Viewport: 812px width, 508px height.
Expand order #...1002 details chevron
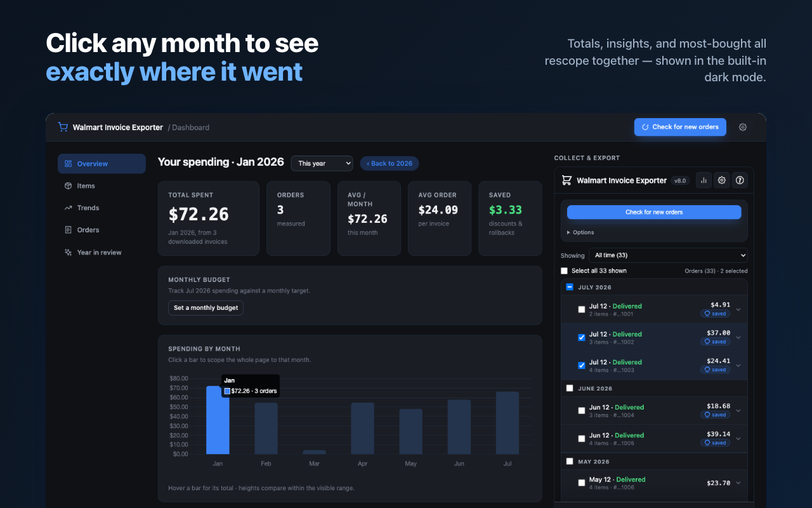738,338
